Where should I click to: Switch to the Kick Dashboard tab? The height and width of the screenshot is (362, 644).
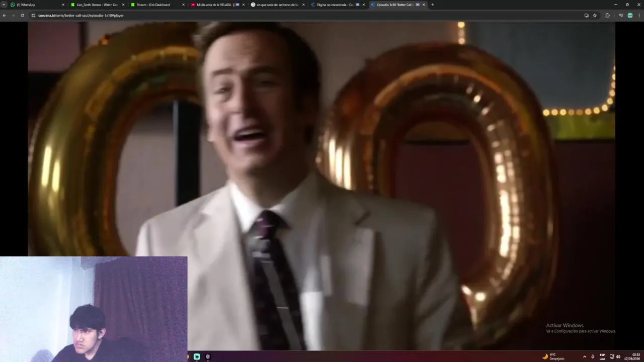pyautogui.click(x=157, y=5)
